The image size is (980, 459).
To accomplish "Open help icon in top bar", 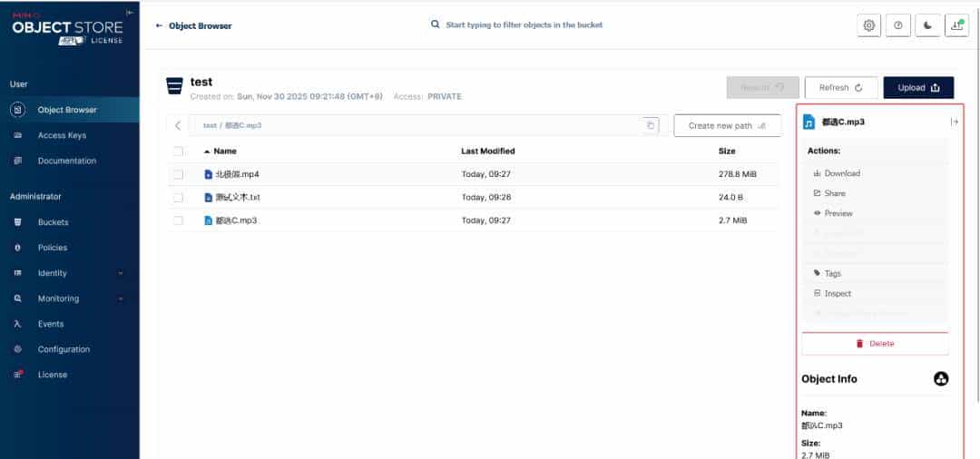I will tap(898, 25).
